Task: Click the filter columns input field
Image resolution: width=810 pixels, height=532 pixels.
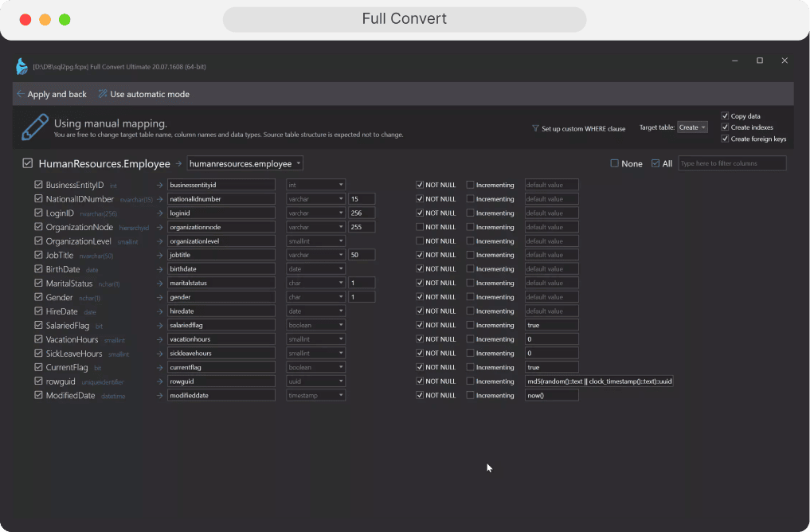Action: click(732, 163)
